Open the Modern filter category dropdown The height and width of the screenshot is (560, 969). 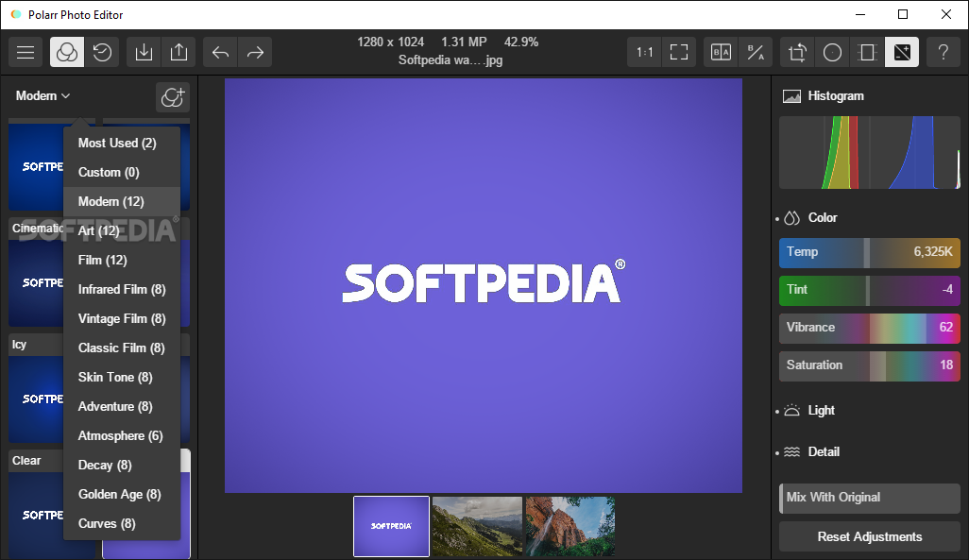click(42, 95)
